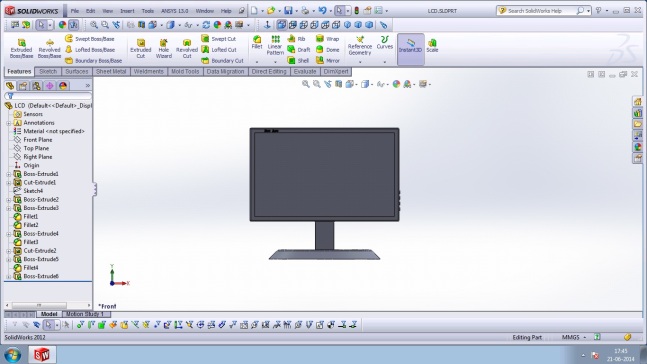
Task: Switch to the Evaluate tab
Action: [x=305, y=71]
